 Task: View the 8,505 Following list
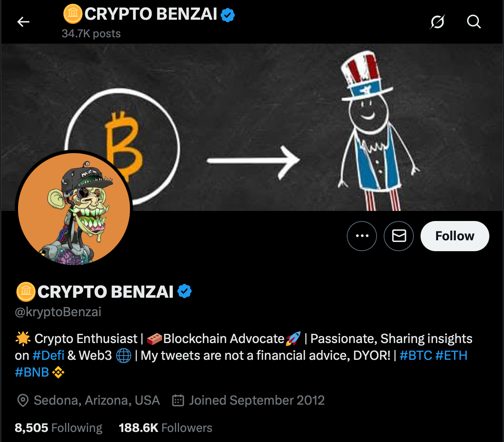pos(58,427)
